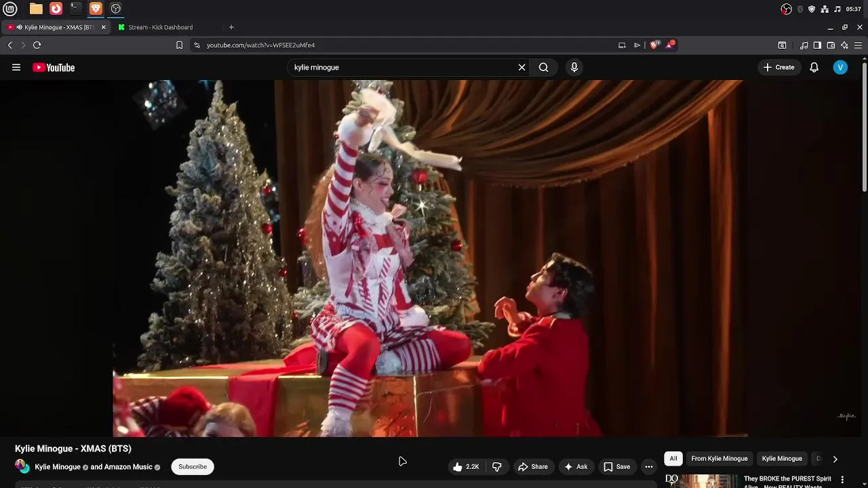This screenshot has height=488, width=868.
Task: Show more chips with right arrow
Action: 835,459
